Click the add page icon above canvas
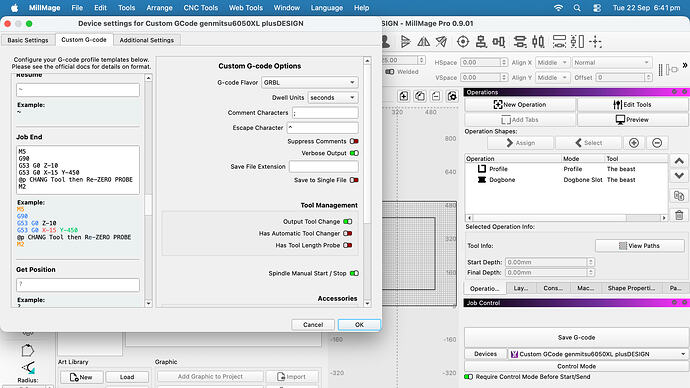Screen dimensions: 690x388 coord(404,96)
